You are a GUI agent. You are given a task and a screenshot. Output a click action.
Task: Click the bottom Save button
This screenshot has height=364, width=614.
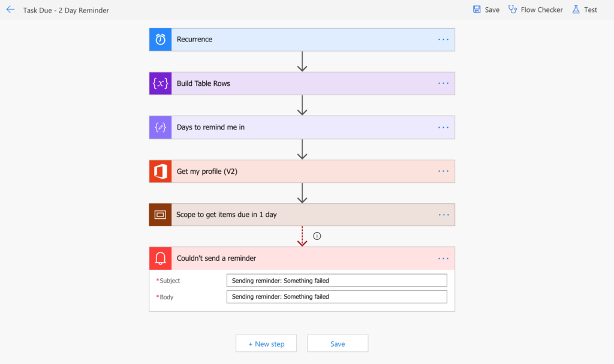[x=338, y=344]
